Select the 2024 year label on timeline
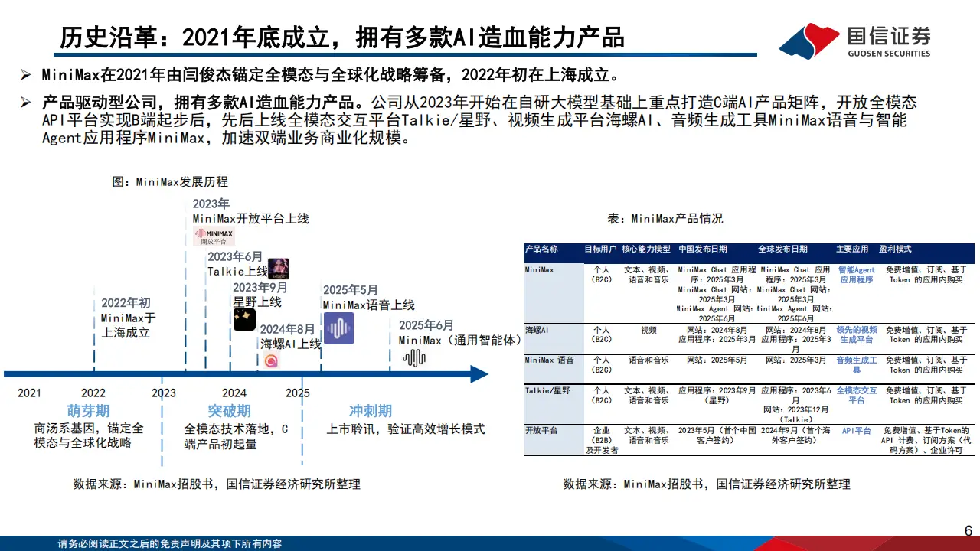The height and width of the screenshot is (551, 980). (x=234, y=393)
